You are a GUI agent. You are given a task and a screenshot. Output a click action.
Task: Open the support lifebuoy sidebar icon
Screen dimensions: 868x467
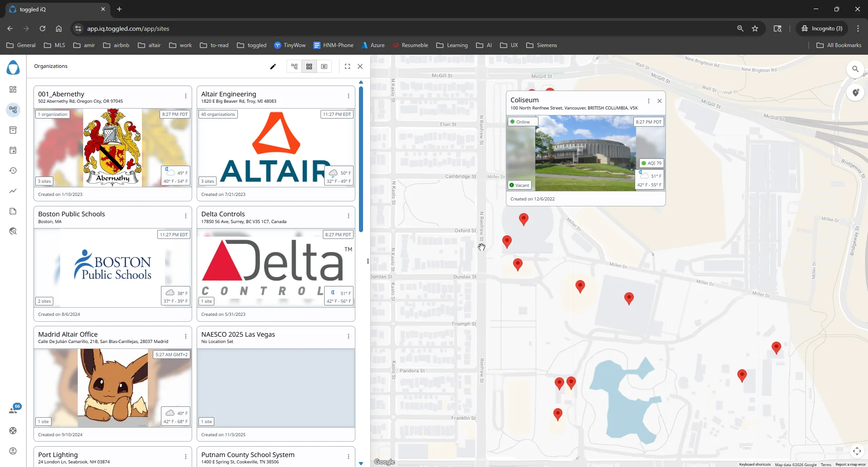tap(13, 431)
